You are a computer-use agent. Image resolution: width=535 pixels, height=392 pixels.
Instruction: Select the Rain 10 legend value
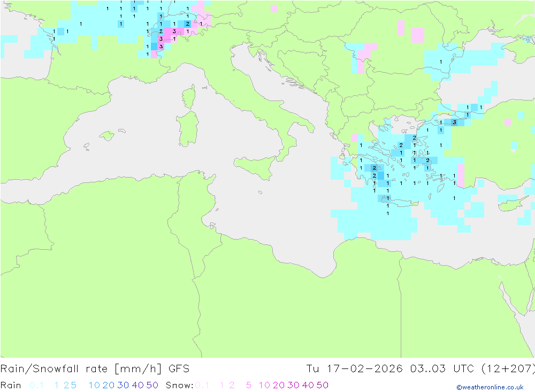(95, 385)
